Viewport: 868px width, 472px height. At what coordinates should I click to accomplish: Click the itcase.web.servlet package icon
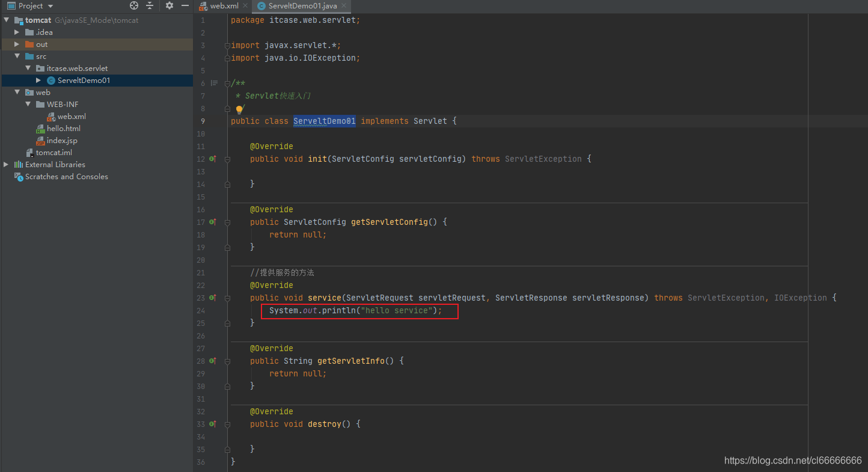click(40, 69)
